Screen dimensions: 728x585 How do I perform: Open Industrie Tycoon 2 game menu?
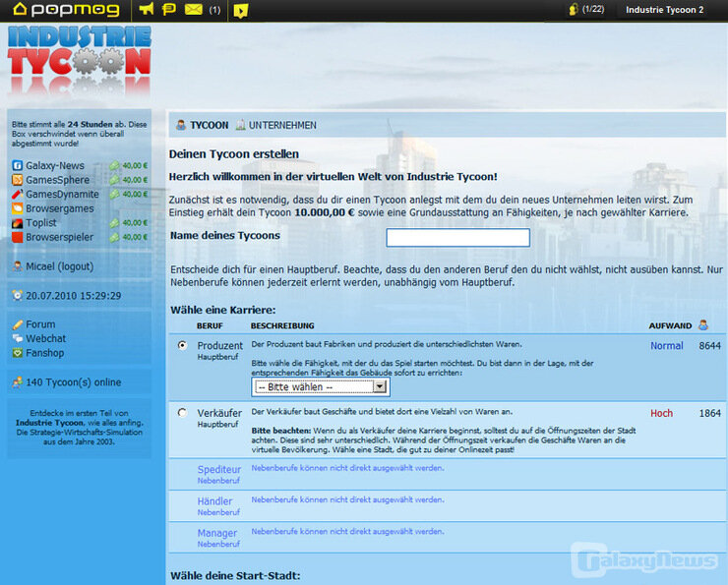[x=664, y=10]
